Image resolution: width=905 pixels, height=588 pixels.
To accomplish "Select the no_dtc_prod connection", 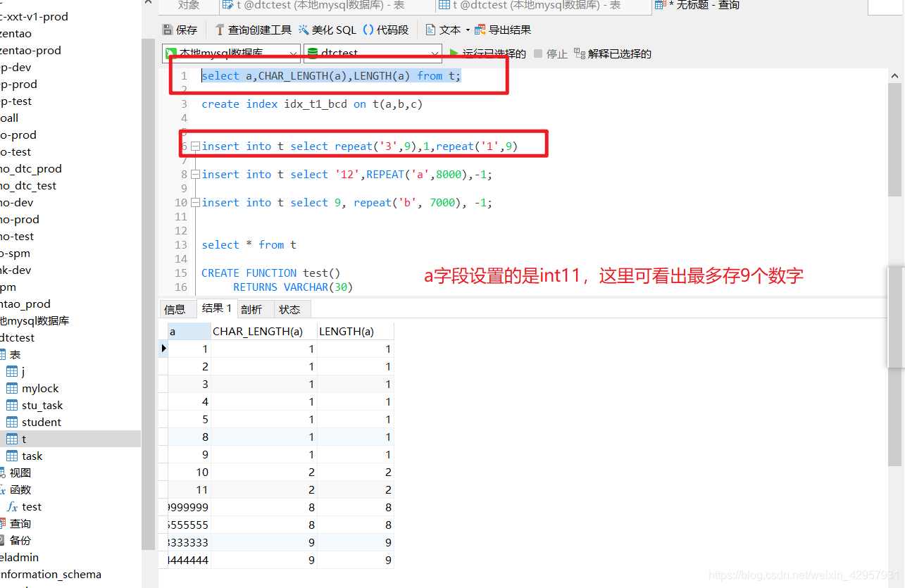I will pyautogui.click(x=31, y=168).
